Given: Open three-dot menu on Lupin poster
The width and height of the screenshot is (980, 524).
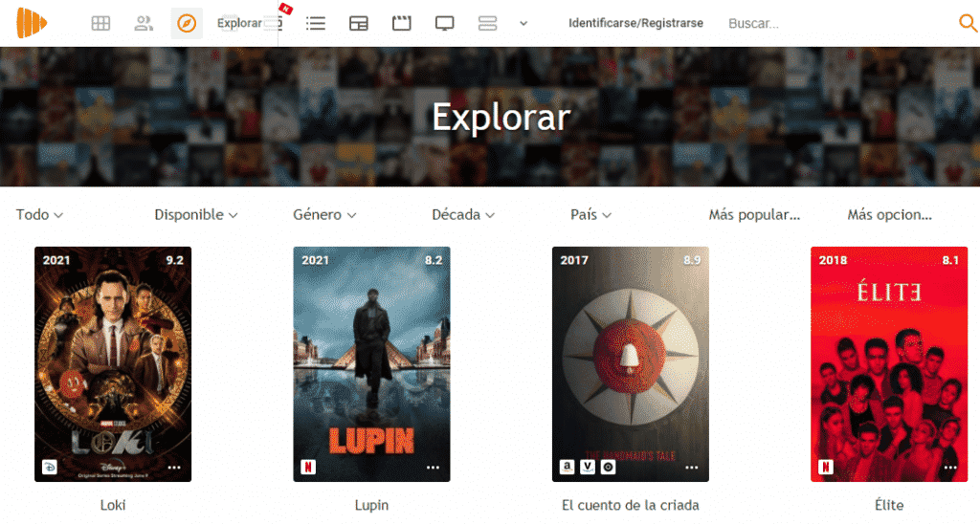Looking at the screenshot, I should 434,468.
